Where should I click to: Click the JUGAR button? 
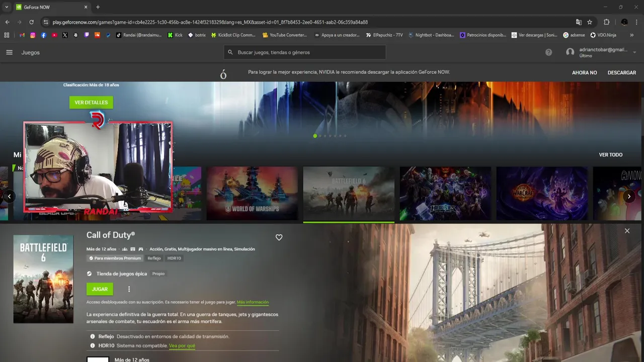tap(100, 289)
